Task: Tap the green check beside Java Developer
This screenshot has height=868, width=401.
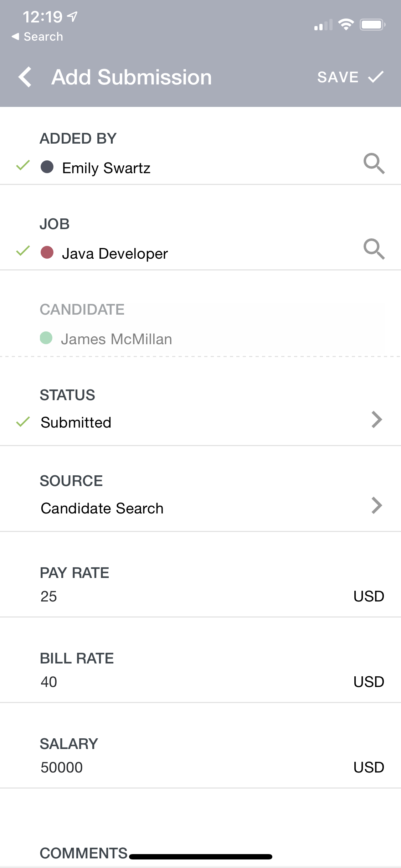Action: 23,251
